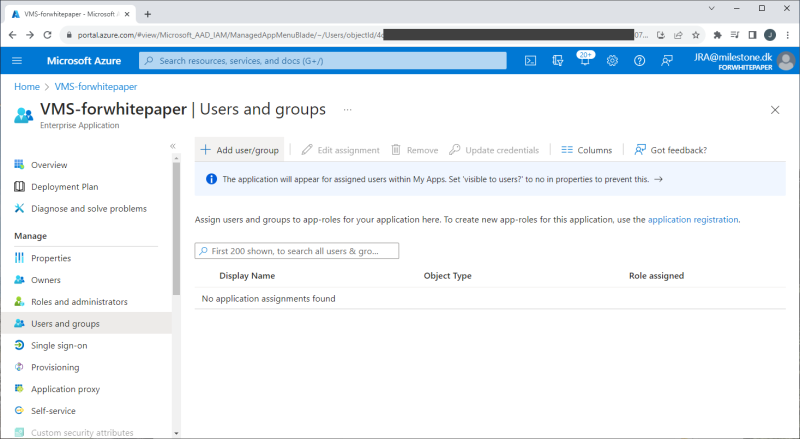Open the application registration link
This screenshot has height=439, width=800.
(x=693, y=218)
